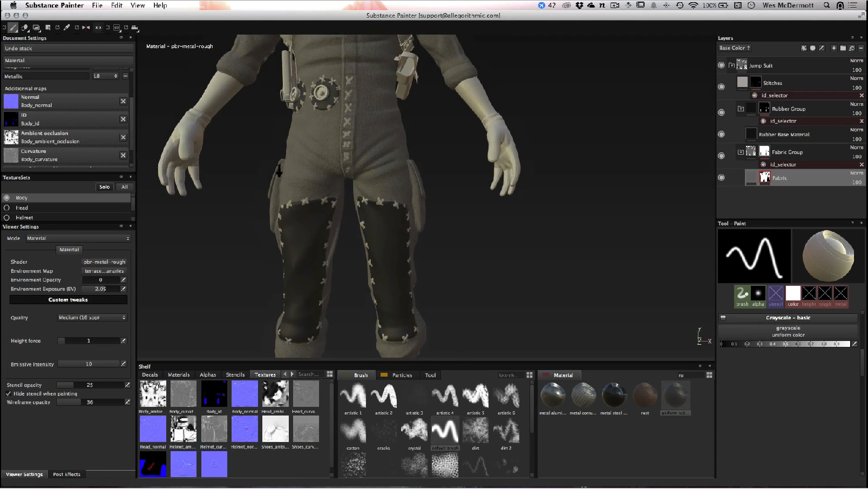Open the camera view options icon
The width and height of the screenshot is (868, 489).
click(x=134, y=27)
